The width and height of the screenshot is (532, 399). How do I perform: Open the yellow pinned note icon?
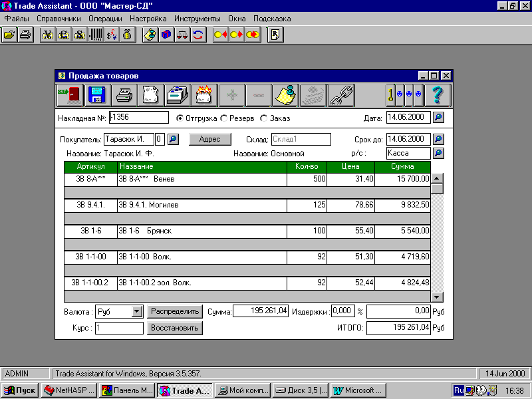[x=286, y=95]
